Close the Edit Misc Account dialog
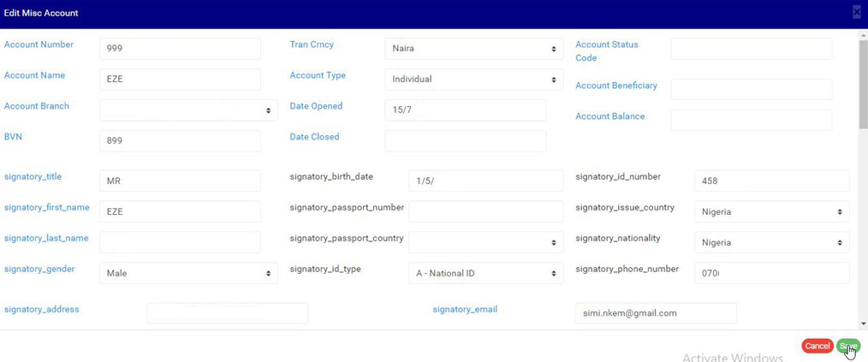 click(x=856, y=12)
